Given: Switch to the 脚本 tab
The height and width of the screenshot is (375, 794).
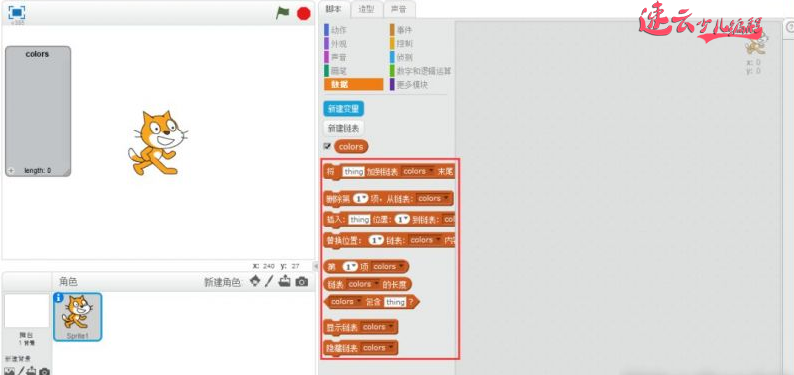Looking at the screenshot, I should pos(333,9).
